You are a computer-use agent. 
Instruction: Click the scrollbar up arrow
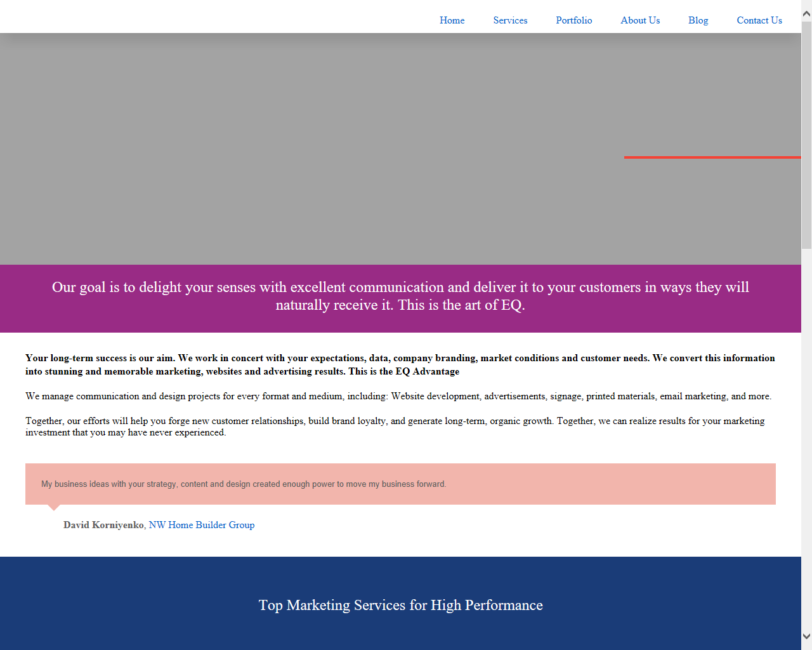point(806,13)
